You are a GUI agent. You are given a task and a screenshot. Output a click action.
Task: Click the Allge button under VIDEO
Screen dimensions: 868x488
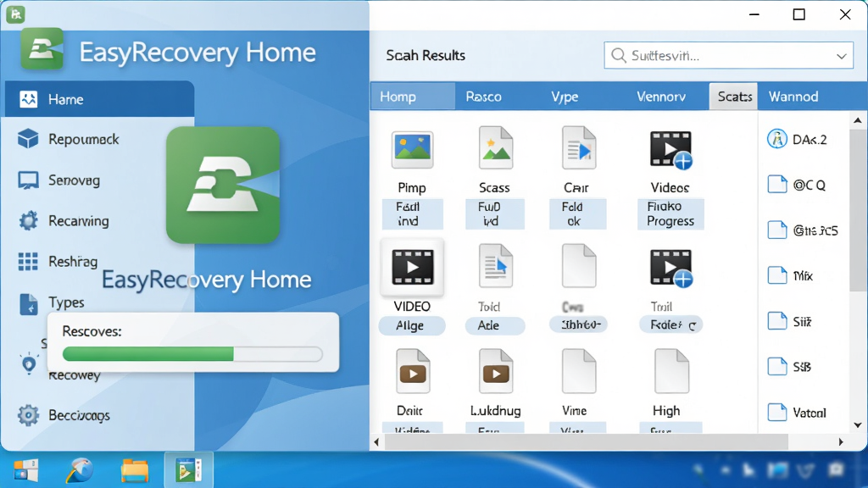[411, 325]
